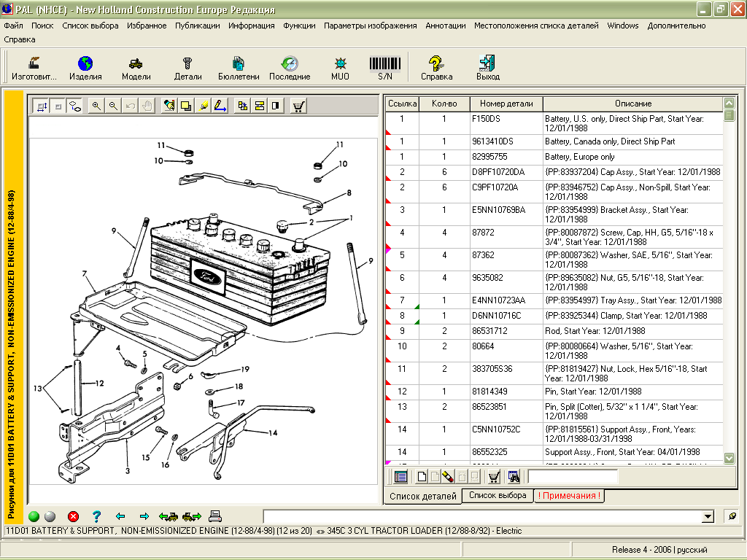
Task: Click the blank new page icon
Action: click(x=422, y=476)
